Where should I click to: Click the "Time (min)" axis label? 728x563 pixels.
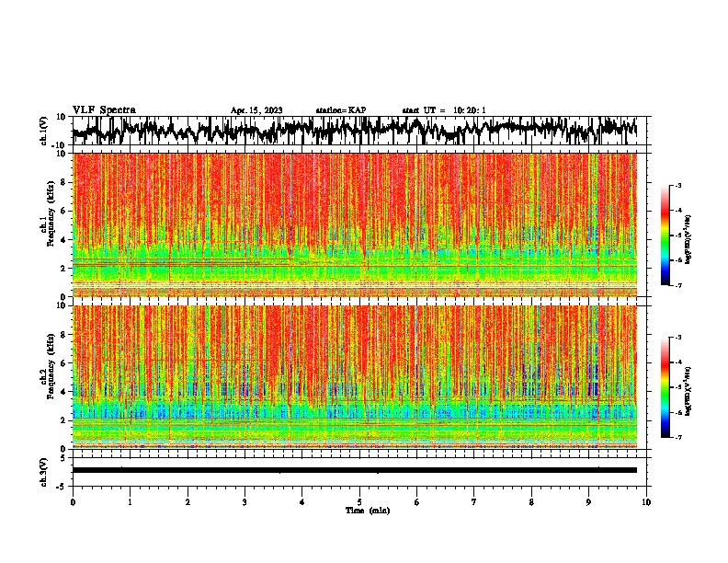[x=368, y=511]
